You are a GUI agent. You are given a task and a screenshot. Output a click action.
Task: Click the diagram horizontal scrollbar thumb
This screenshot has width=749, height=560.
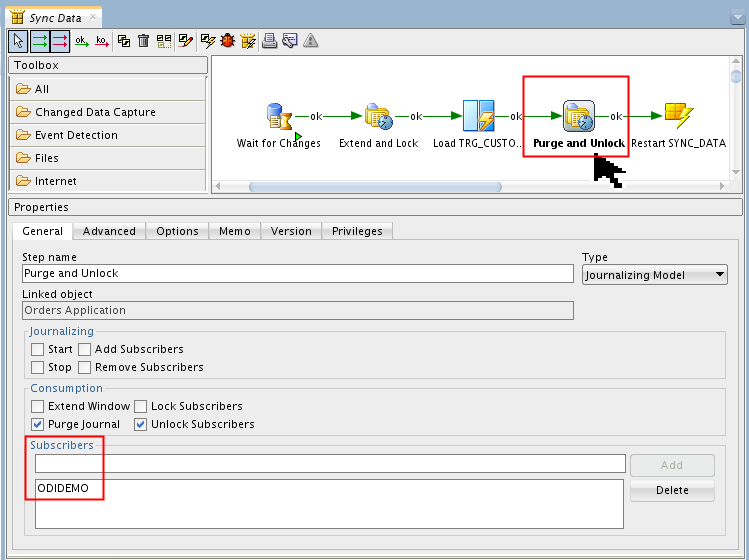click(x=375, y=187)
